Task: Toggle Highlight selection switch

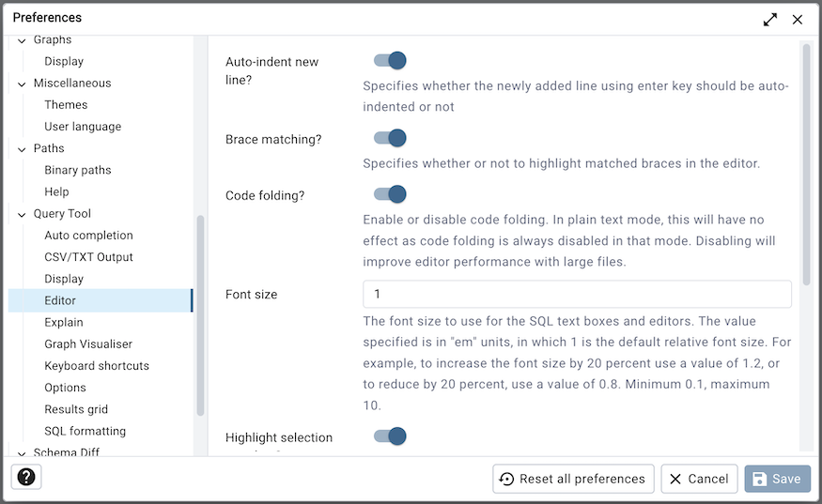Action: point(390,435)
